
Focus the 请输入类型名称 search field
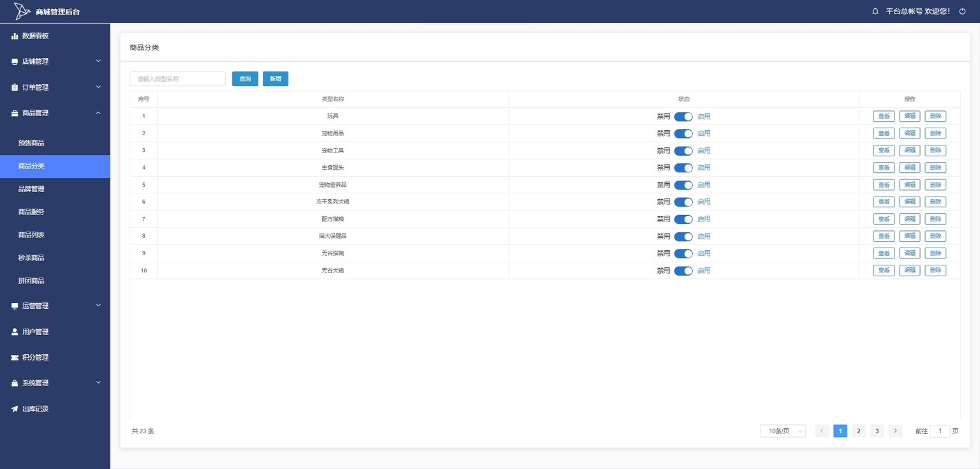coord(177,78)
